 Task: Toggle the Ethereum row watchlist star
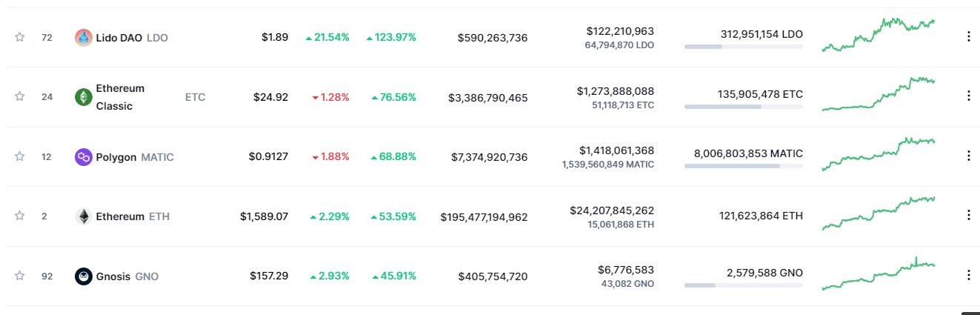point(20,216)
